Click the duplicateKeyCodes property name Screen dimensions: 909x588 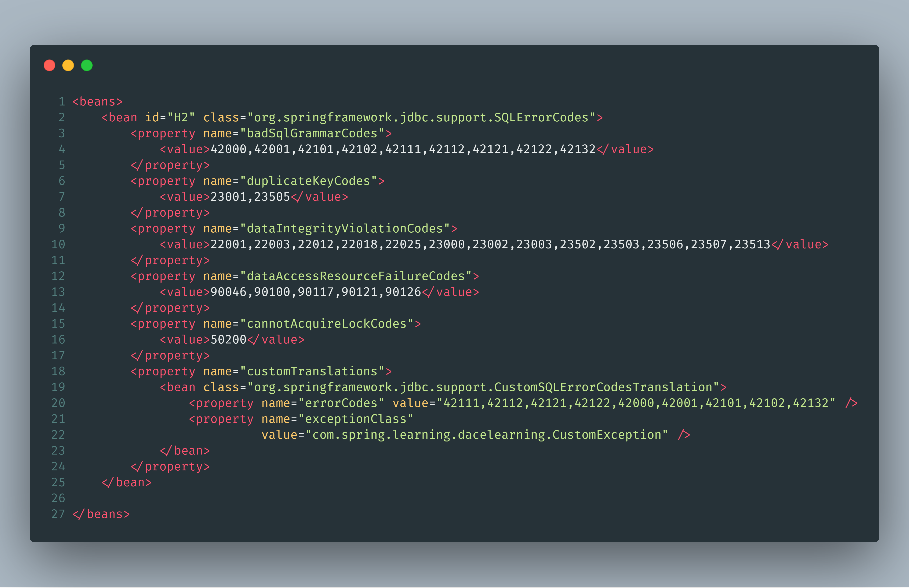(308, 181)
